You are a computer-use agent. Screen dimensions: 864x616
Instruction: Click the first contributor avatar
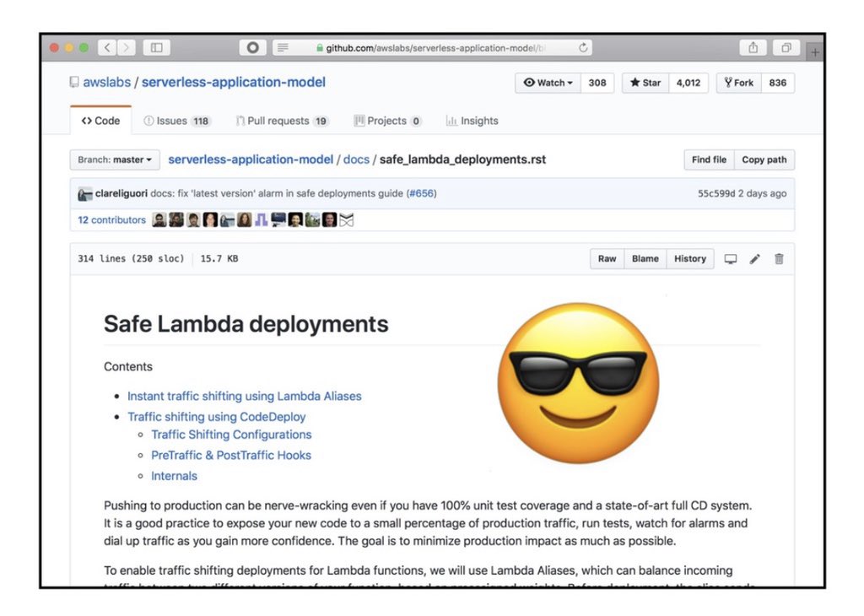click(159, 220)
